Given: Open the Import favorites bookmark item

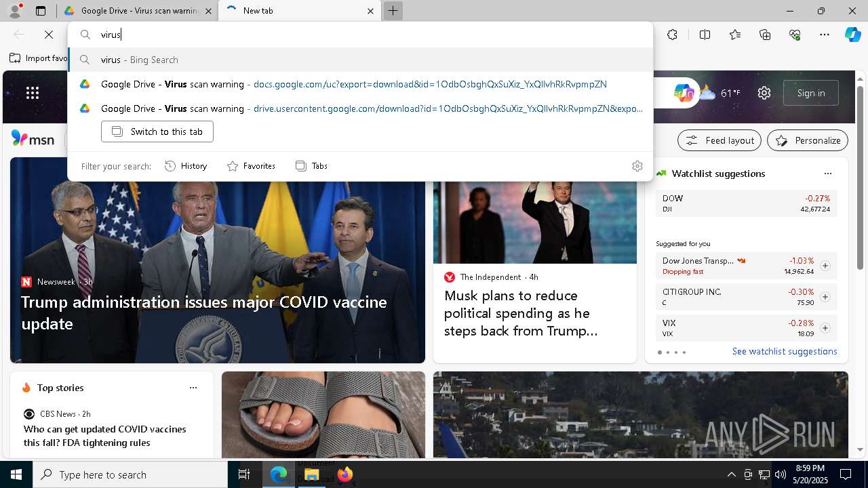Looking at the screenshot, I should (39, 58).
